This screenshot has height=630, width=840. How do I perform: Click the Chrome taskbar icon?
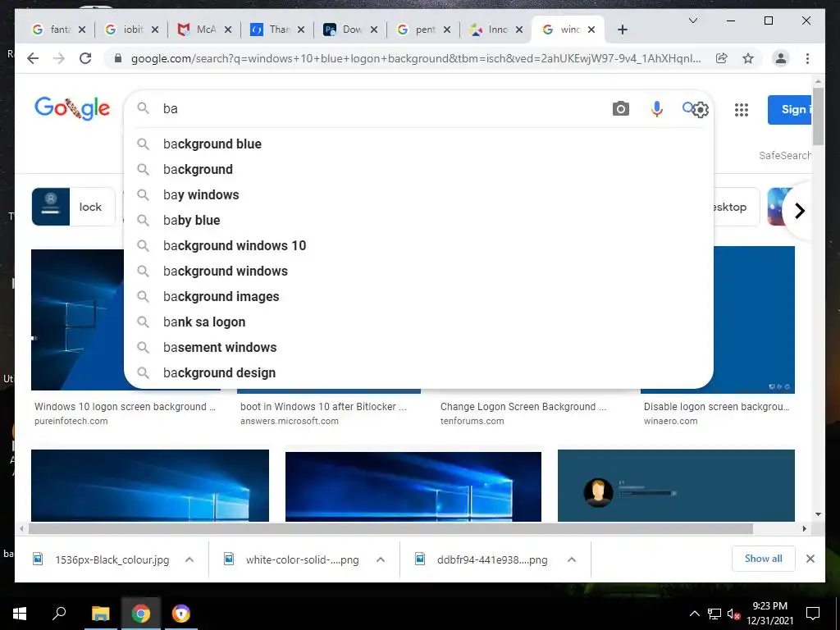pyautogui.click(x=141, y=614)
